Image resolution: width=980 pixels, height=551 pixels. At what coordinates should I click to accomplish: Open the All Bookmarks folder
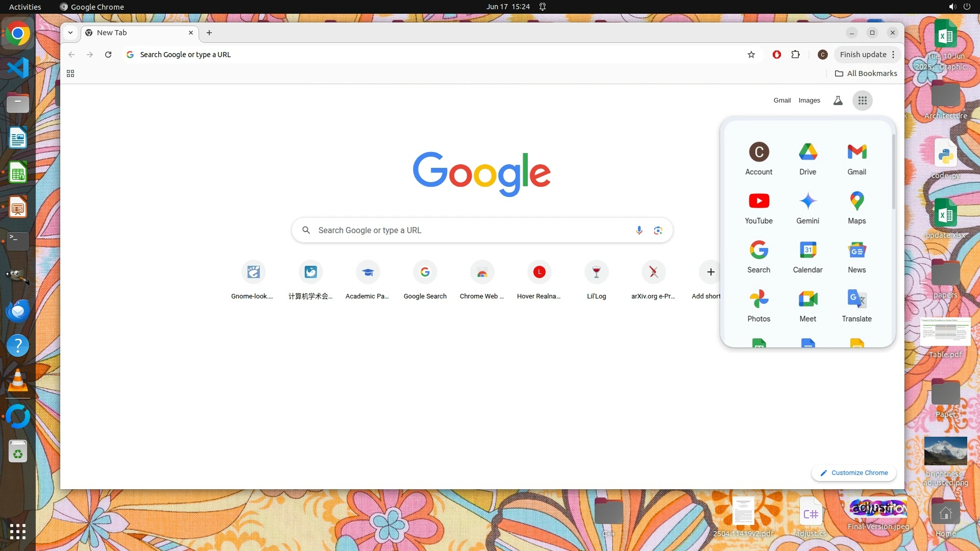coord(866,73)
